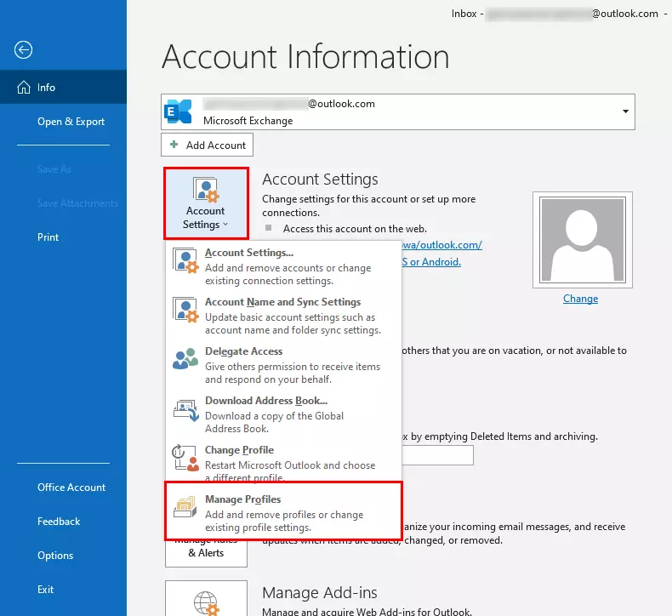Click the Manage Add-ins heading text
Viewport: 672px width, 616px height.
(320, 592)
